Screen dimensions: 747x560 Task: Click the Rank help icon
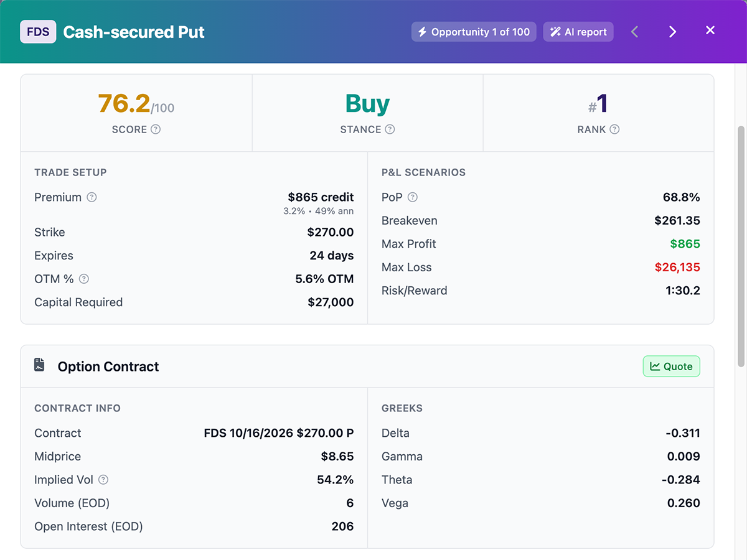coord(614,129)
